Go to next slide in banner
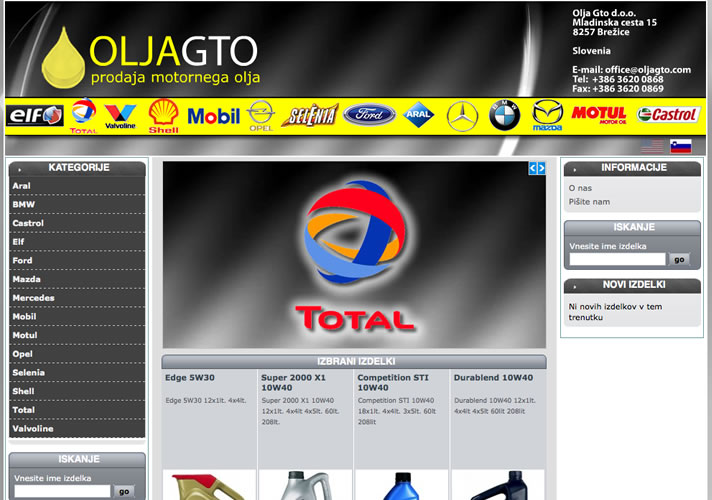This screenshot has width=712, height=500. 541,169
